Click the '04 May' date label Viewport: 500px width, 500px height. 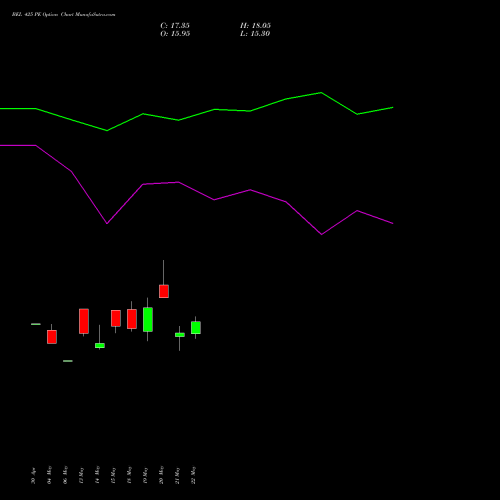49,475
